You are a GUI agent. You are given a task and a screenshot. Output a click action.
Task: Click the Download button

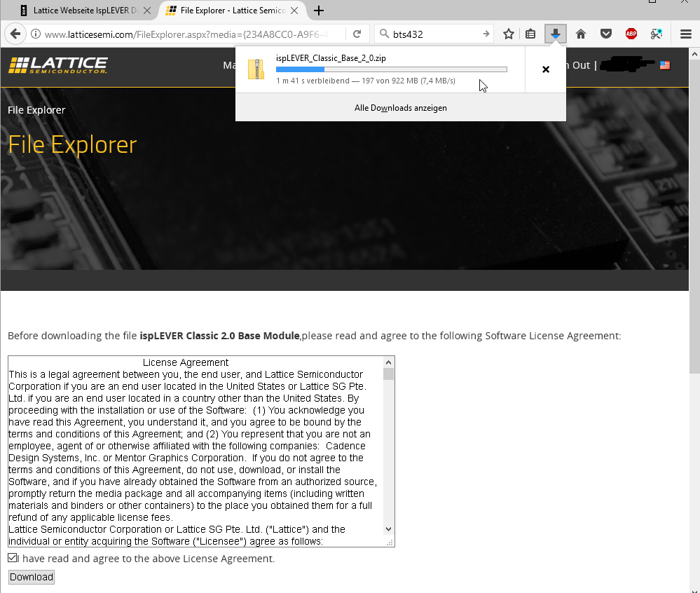32,577
